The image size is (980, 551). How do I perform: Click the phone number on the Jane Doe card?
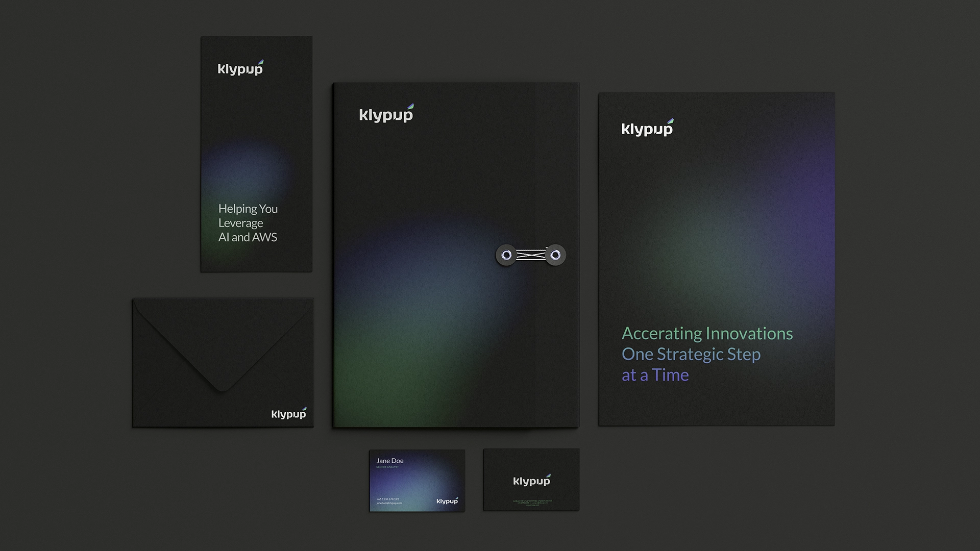tap(388, 499)
